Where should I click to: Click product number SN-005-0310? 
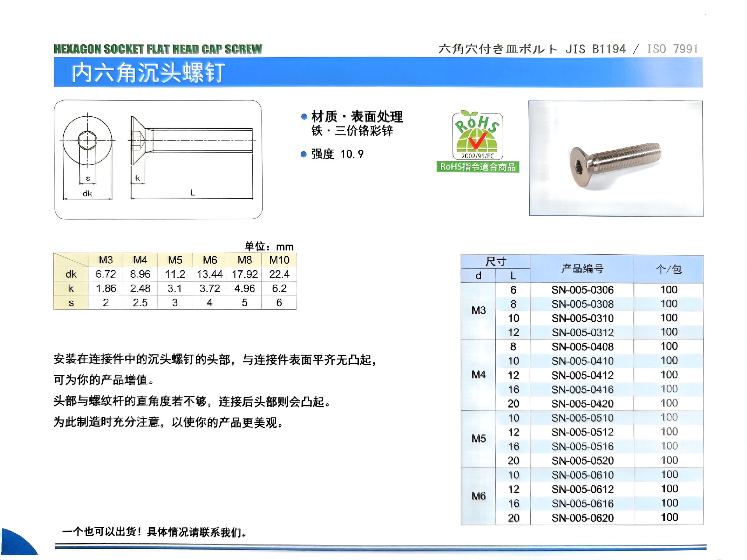(x=582, y=318)
